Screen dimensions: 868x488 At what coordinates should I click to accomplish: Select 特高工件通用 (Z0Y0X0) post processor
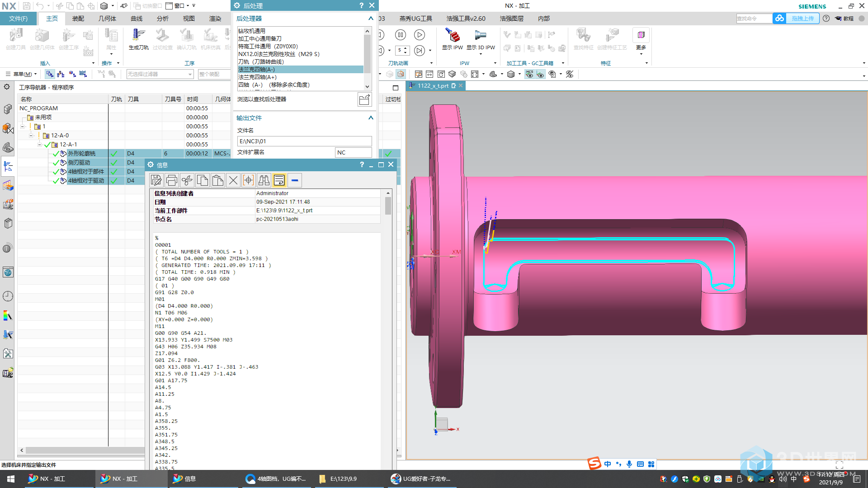[x=300, y=47]
